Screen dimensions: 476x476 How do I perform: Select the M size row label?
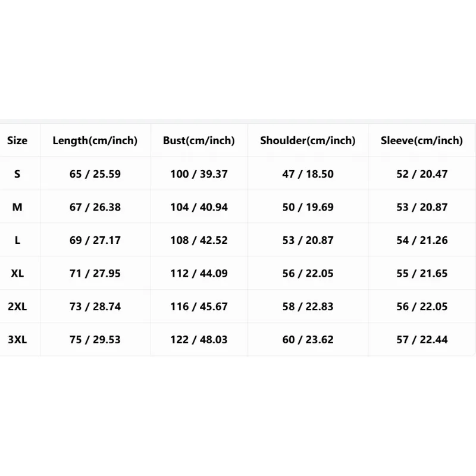pyautogui.click(x=17, y=207)
